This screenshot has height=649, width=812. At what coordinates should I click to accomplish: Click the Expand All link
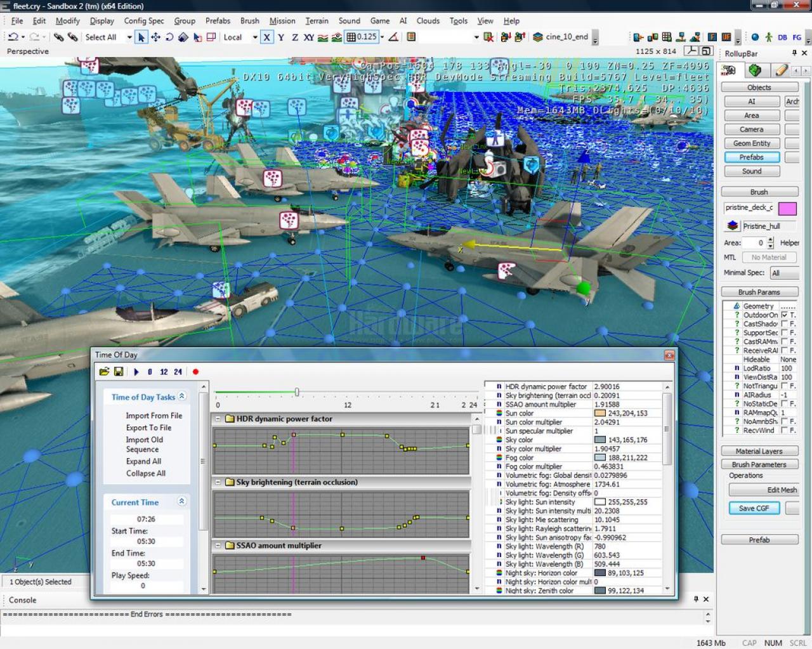(x=143, y=461)
